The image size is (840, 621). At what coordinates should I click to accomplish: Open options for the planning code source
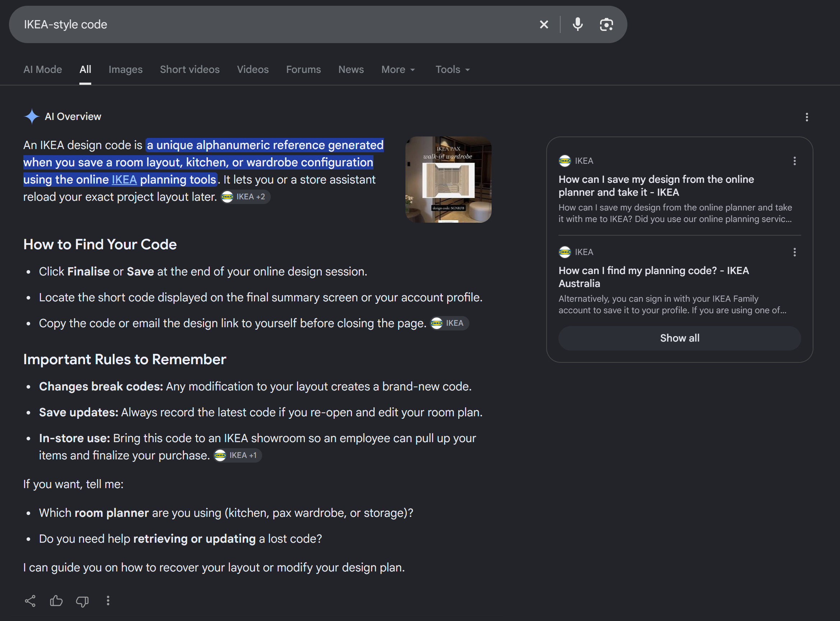pyautogui.click(x=794, y=252)
